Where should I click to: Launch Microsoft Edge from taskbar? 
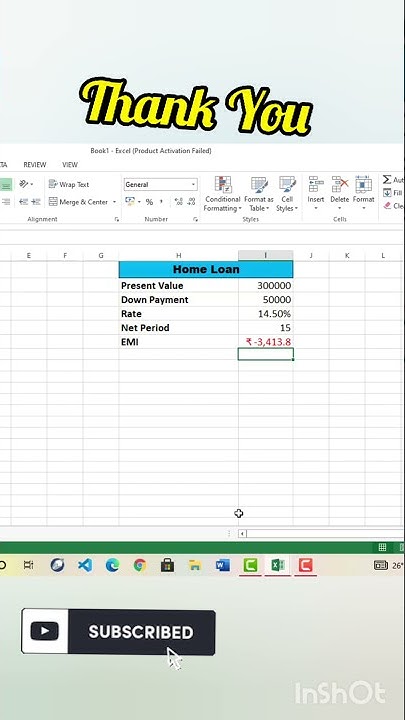112,565
